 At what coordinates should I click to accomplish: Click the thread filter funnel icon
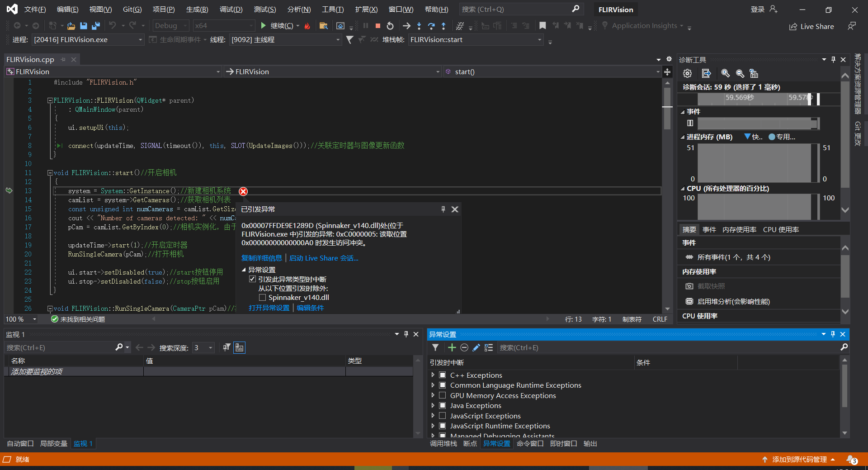[349, 40]
